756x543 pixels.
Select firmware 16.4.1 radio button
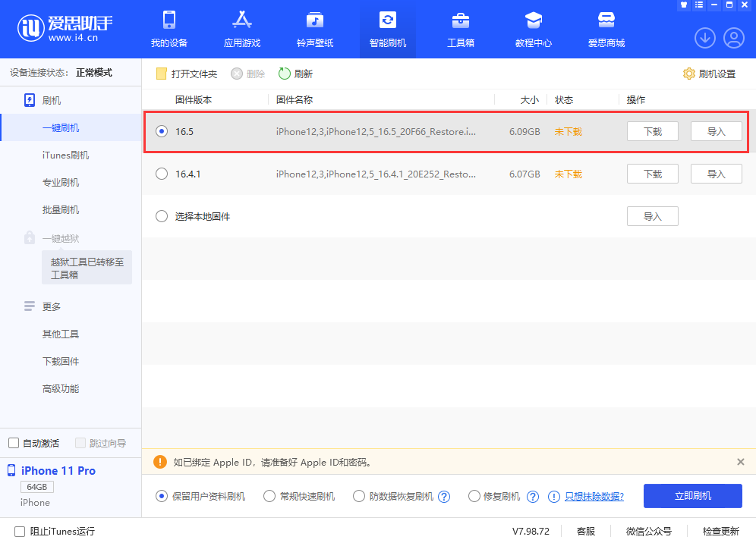pyautogui.click(x=162, y=174)
